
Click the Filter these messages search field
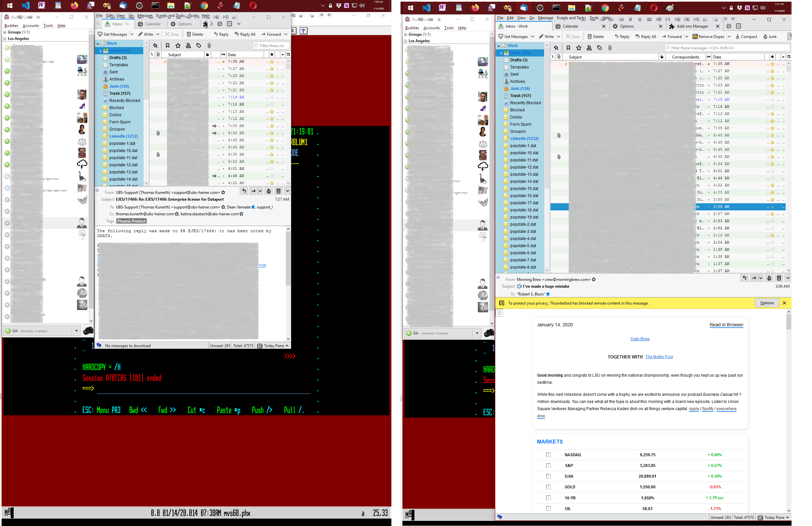click(x=727, y=48)
